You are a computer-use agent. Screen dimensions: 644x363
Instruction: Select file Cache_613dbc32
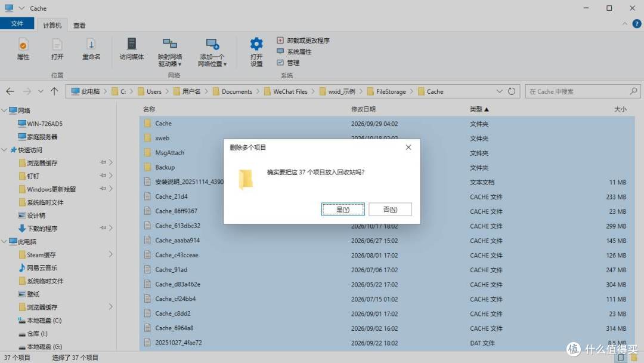click(x=387, y=226)
